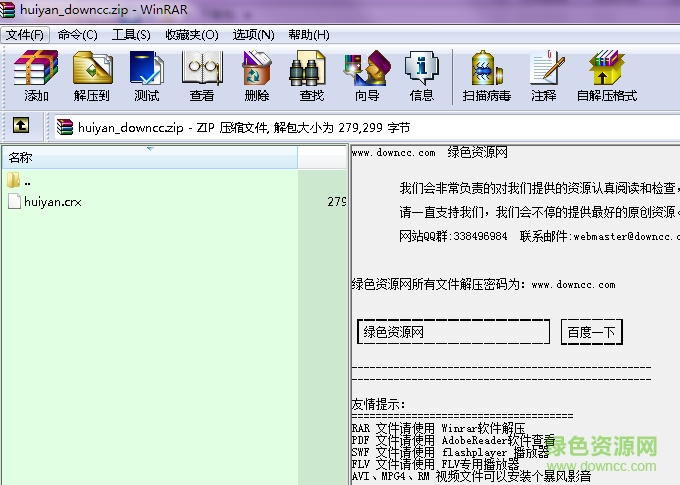Viewport: 680px width, 485px height.
Task: Start Scan Virus (扫描病毒) tool
Action: pyautogui.click(x=486, y=68)
